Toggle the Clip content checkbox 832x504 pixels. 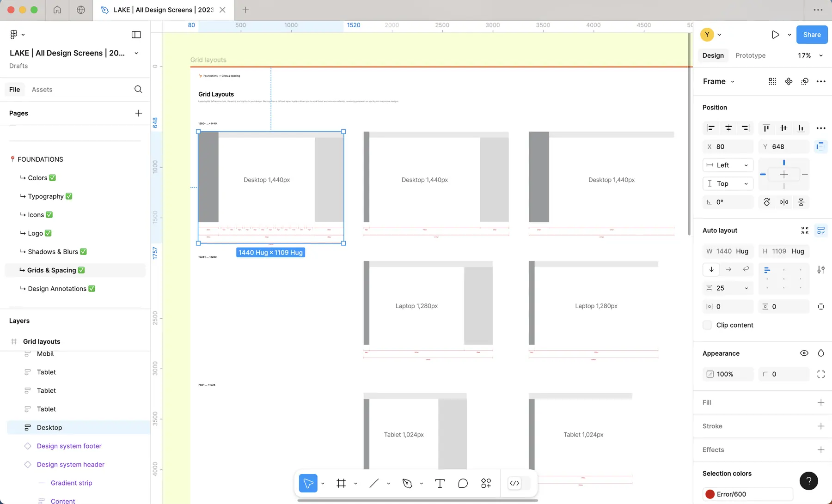707,325
